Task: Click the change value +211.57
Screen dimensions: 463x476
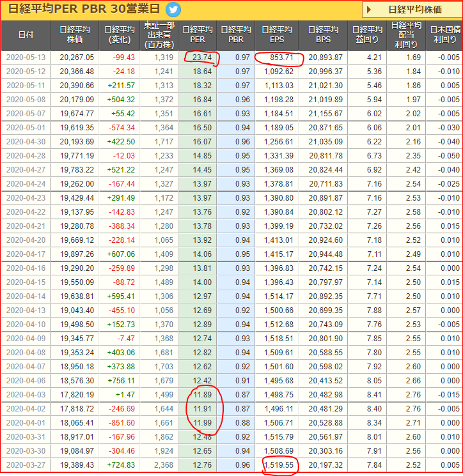Action: click(121, 86)
